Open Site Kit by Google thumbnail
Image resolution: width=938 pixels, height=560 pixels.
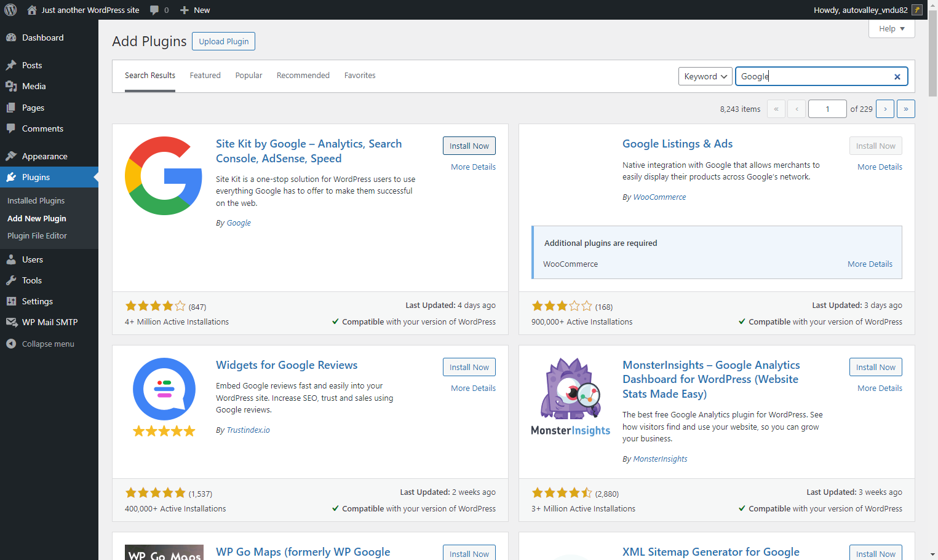coord(164,176)
